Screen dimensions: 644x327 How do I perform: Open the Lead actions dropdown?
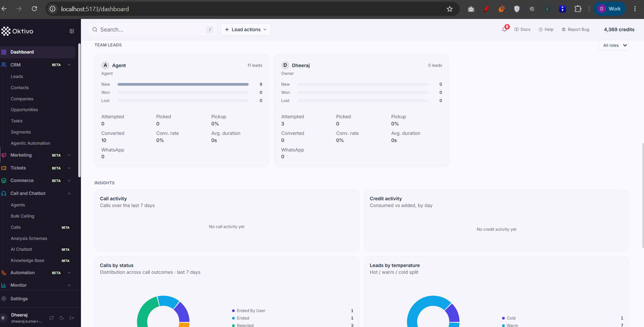(246, 29)
